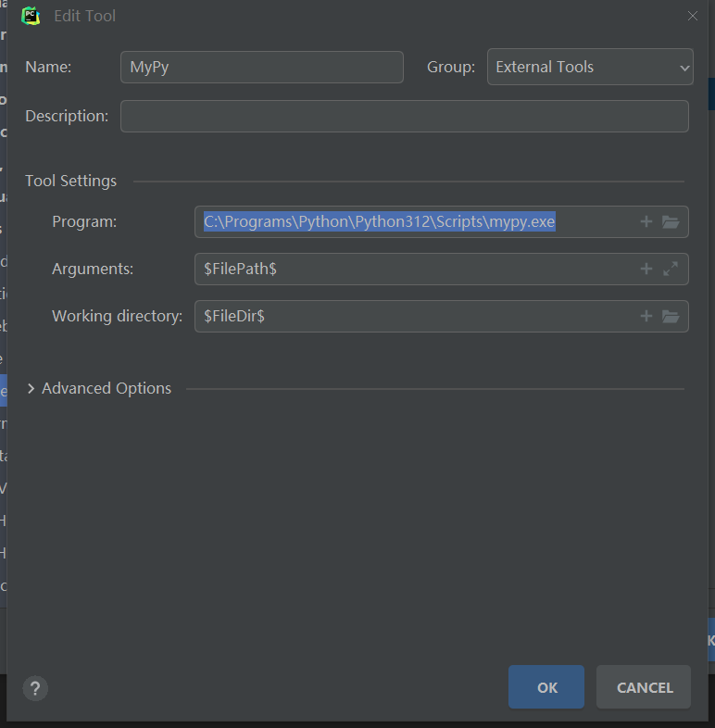Expand the Advanced Options section

tap(31, 389)
